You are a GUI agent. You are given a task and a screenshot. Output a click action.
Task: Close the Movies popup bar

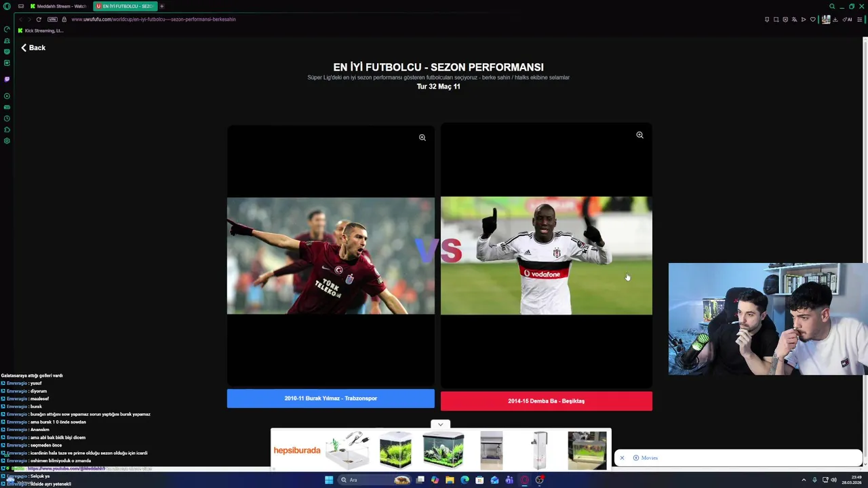tap(622, 458)
